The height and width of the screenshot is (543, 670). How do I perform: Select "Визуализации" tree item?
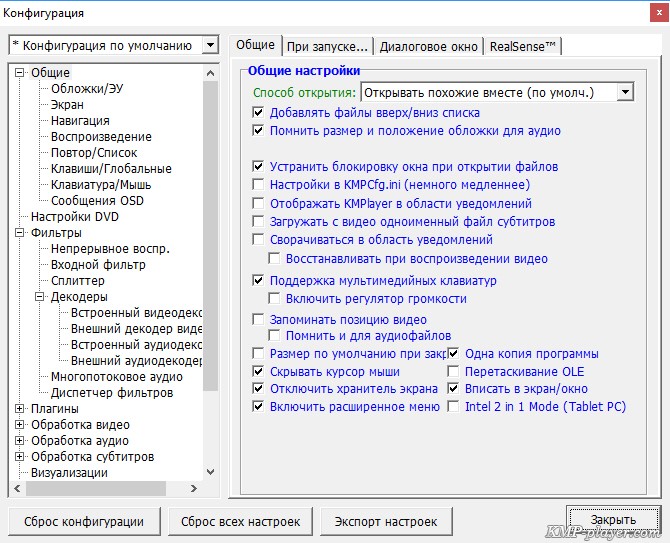click(x=69, y=473)
